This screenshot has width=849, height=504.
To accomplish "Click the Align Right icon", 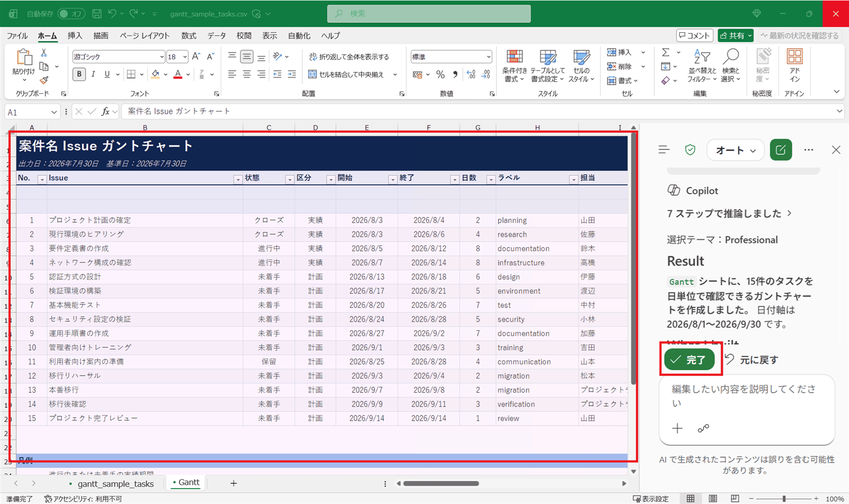I will [x=261, y=74].
